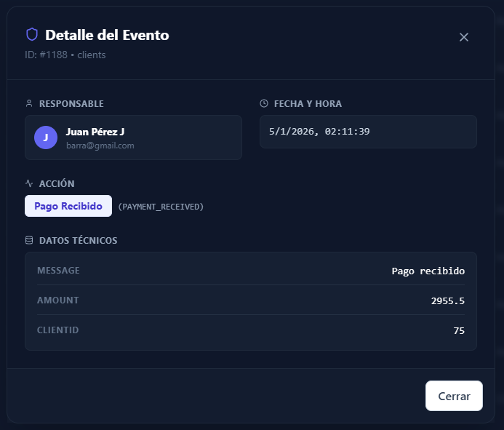Click the ID: #1188 • clients subtitle
504x430 pixels.
point(65,55)
